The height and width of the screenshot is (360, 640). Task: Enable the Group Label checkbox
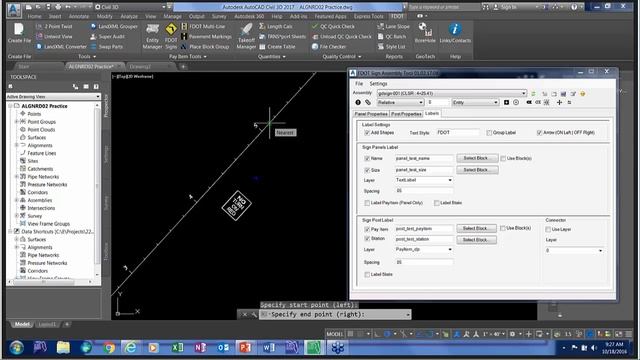(489, 133)
